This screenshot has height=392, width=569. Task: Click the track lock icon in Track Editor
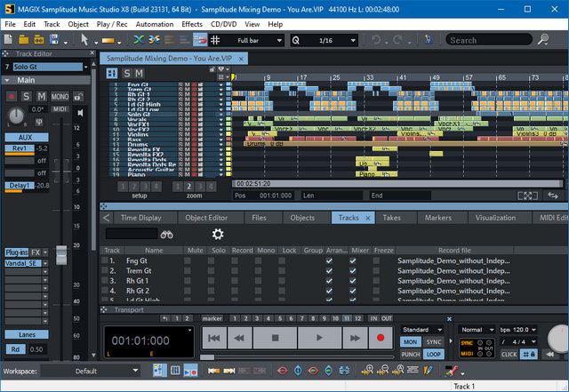coord(78,96)
